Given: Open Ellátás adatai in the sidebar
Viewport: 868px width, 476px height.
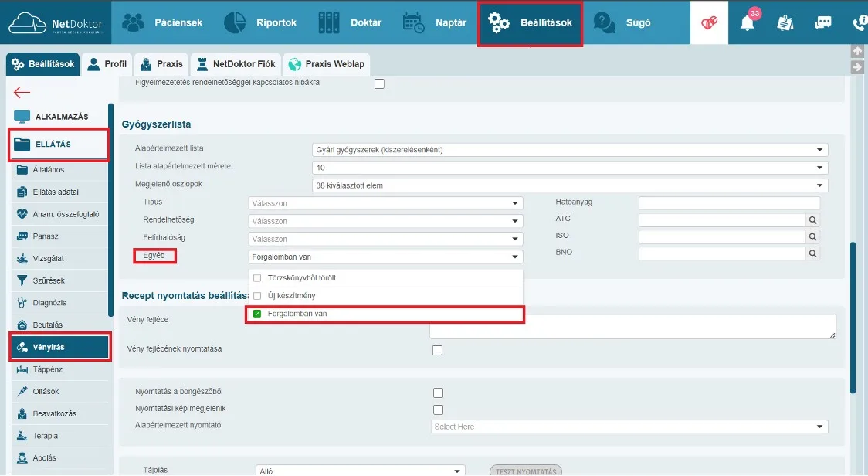Looking at the screenshot, I should (x=59, y=192).
